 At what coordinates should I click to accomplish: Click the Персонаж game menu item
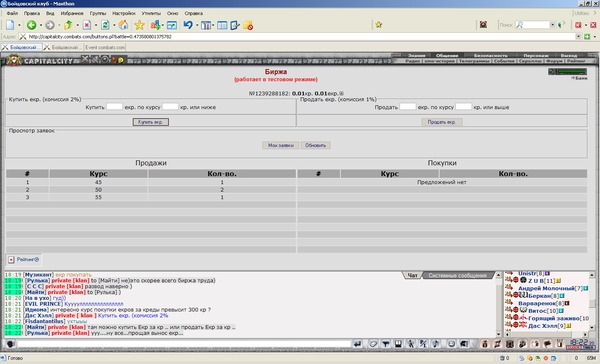535,55
